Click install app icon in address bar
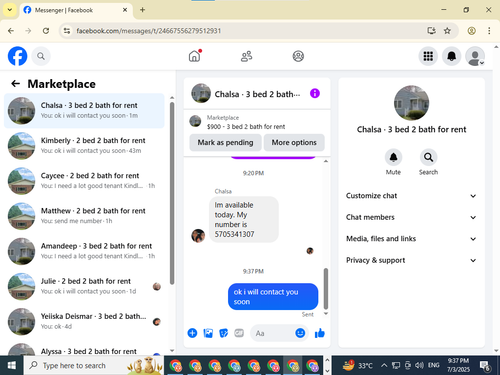The image size is (500, 375). [431, 31]
